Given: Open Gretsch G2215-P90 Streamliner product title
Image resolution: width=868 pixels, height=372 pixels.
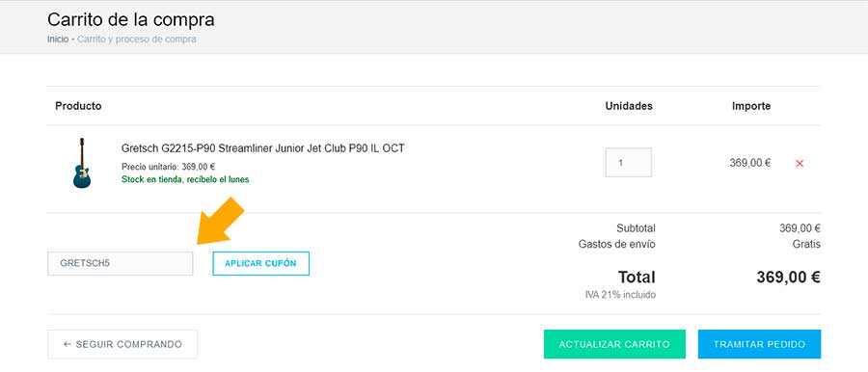Looking at the screenshot, I should tap(263, 148).
